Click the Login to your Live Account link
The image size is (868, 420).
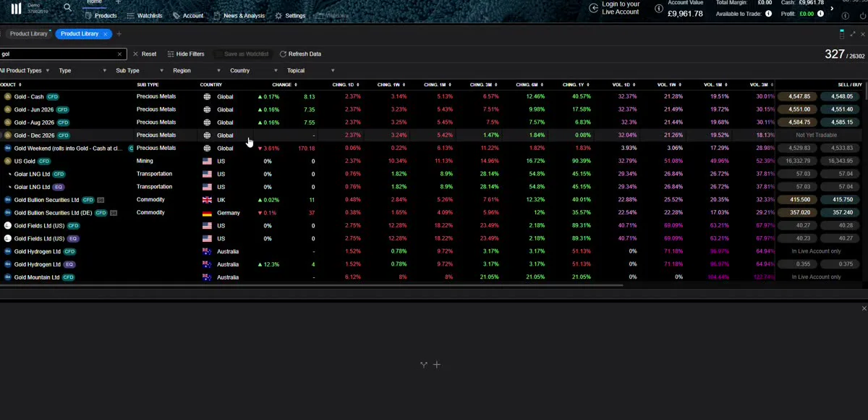[621, 8]
